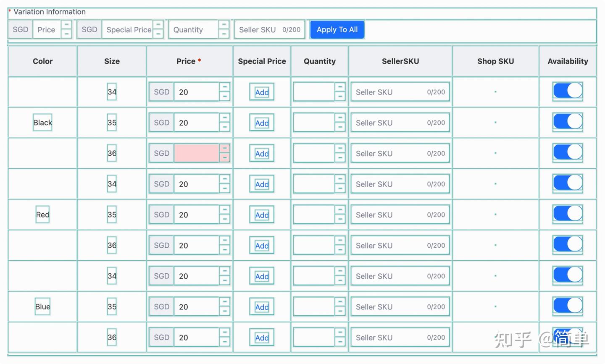The image size is (605, 364).
Task: Click the Seller SKU field for Blue size 35
Action: (x=399, y=306)
